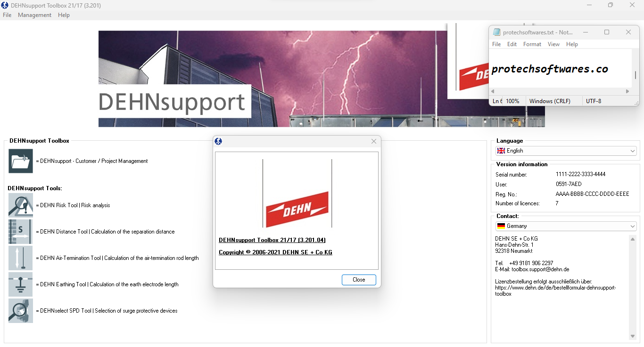
Task: Click the Notepad horizontal scrollbar track
Action: click(x=560, y=91)
